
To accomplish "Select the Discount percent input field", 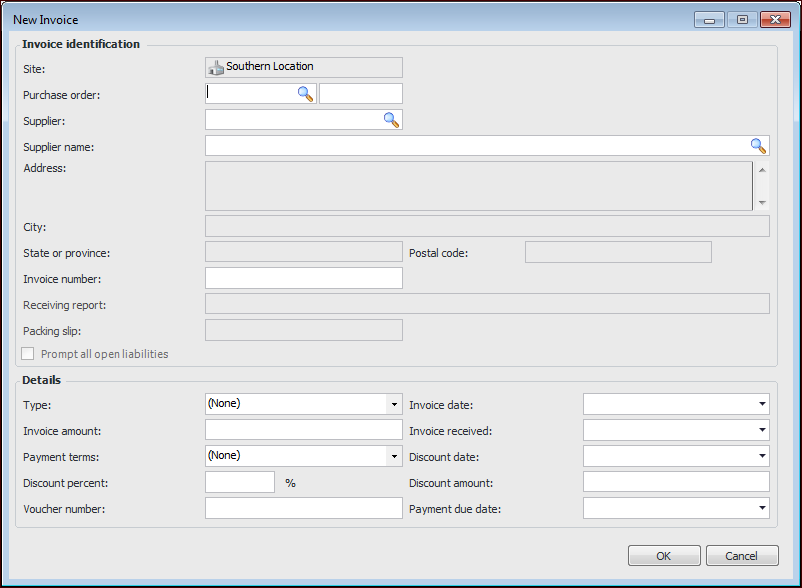I will 240,482.
